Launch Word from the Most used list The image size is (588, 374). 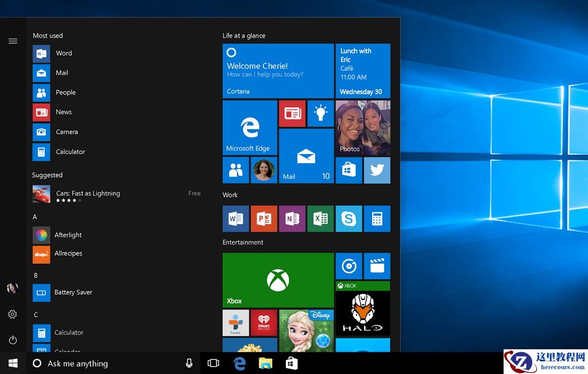(64, 53)
